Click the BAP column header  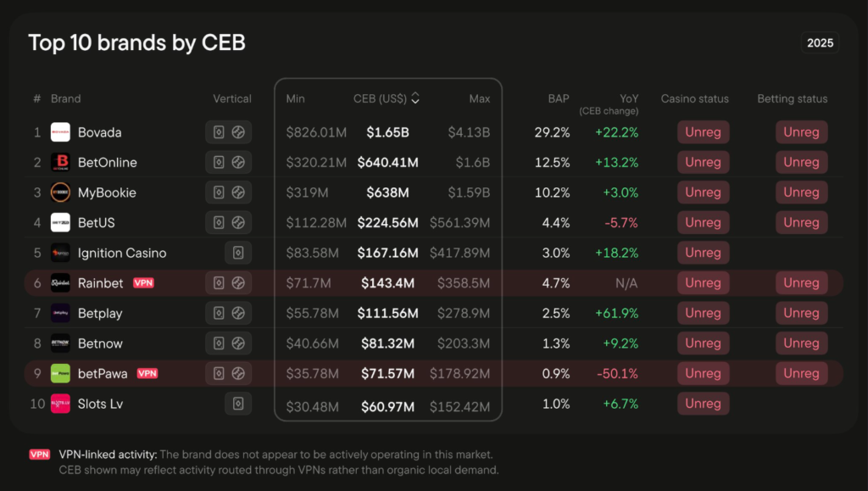pyautogui.click(x=558, y=98)
